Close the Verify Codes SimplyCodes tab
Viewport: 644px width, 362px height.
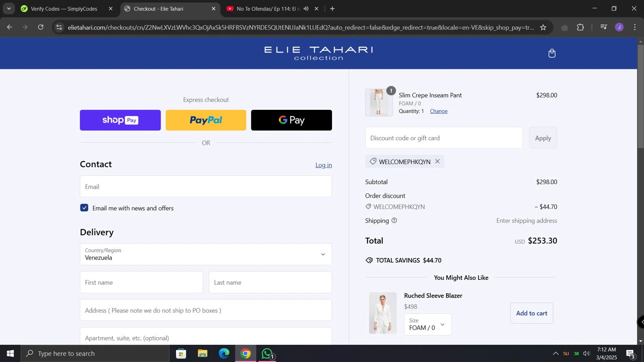111,9
